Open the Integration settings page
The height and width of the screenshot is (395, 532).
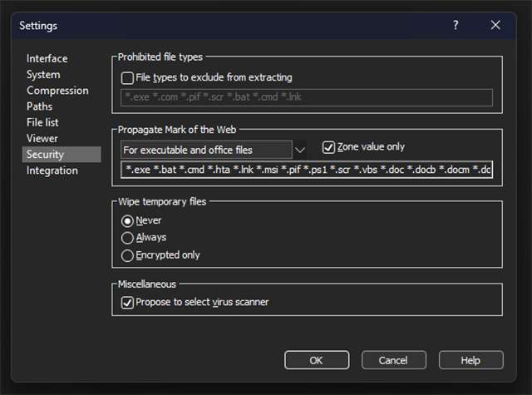pos(52,170)
